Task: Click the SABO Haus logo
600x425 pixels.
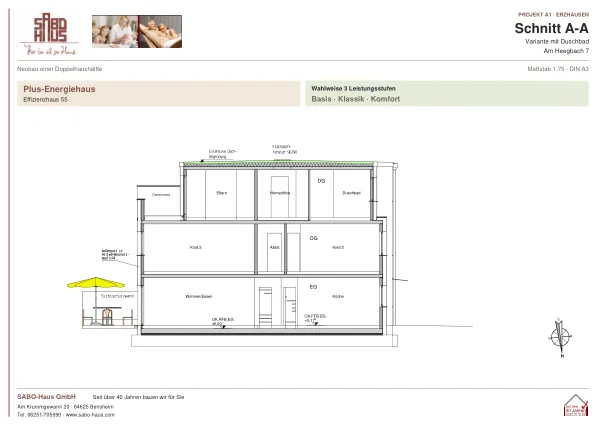Action: point(49,34)
